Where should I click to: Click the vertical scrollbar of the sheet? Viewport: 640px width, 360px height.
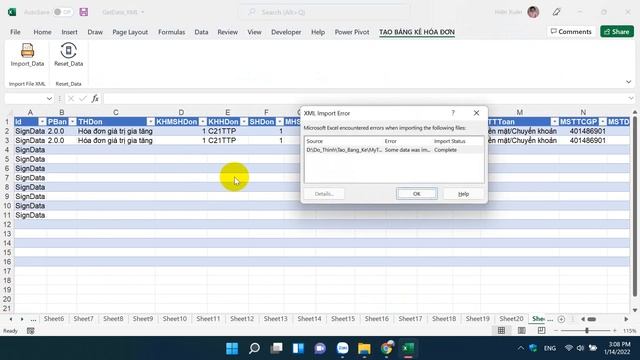click(635, 206)
